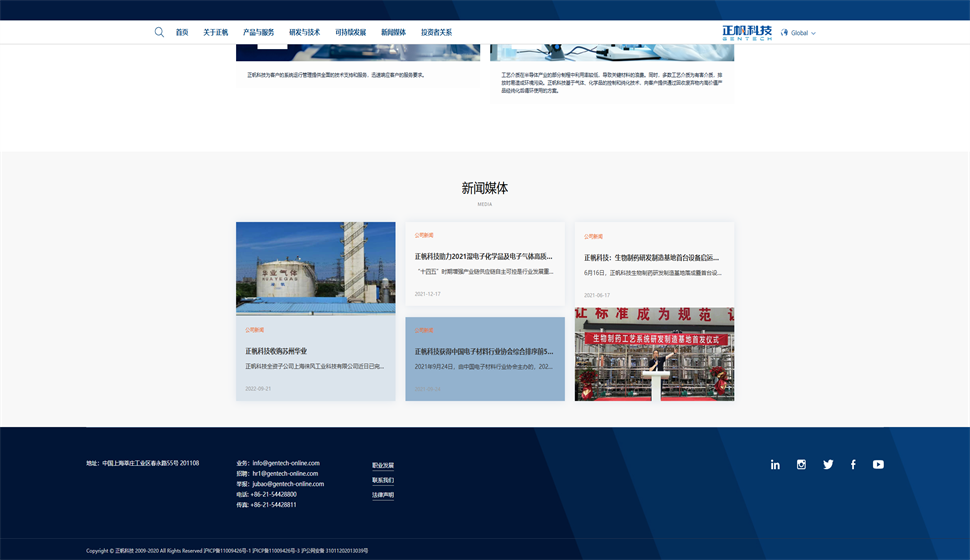Click the info@gentech-online.com email address
The image size is (970, 560).
pos(285,463)
